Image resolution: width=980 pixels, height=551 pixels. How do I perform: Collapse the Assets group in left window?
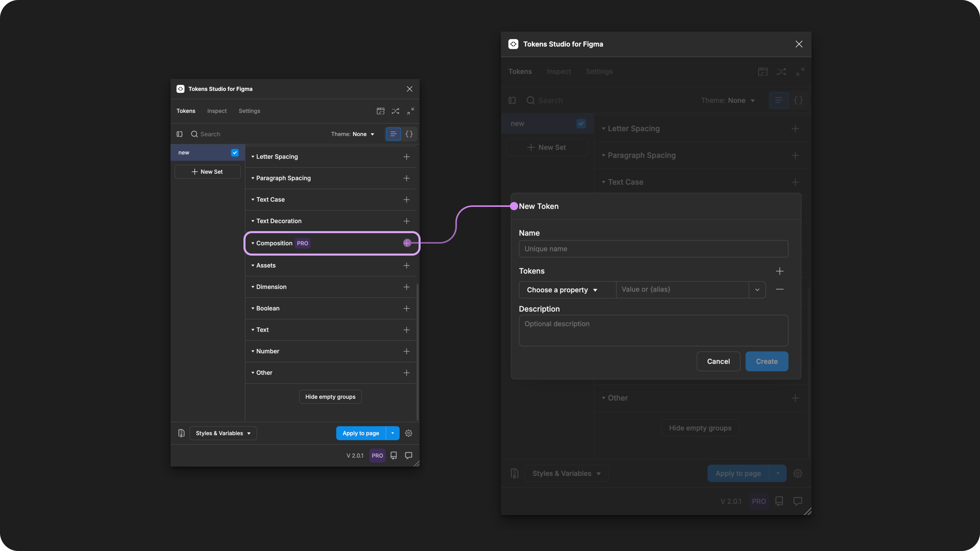(x=253, y=265)
